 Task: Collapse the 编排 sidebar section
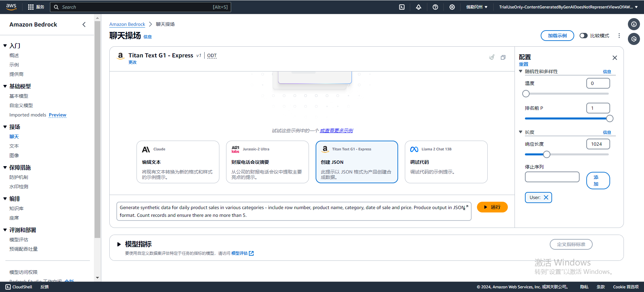point(5,199)
